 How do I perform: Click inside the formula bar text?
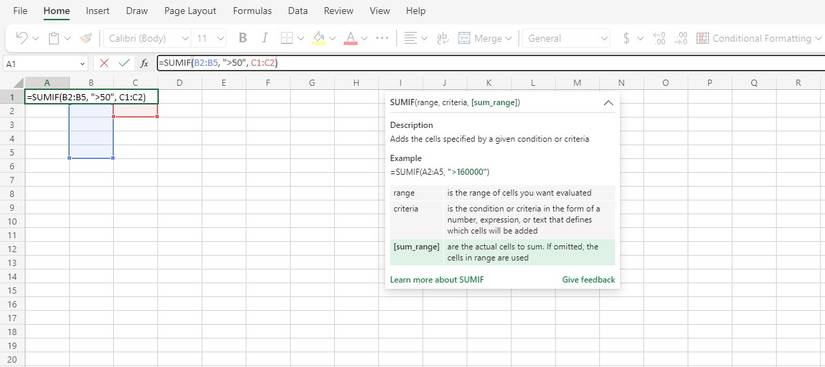click(218, 64)
